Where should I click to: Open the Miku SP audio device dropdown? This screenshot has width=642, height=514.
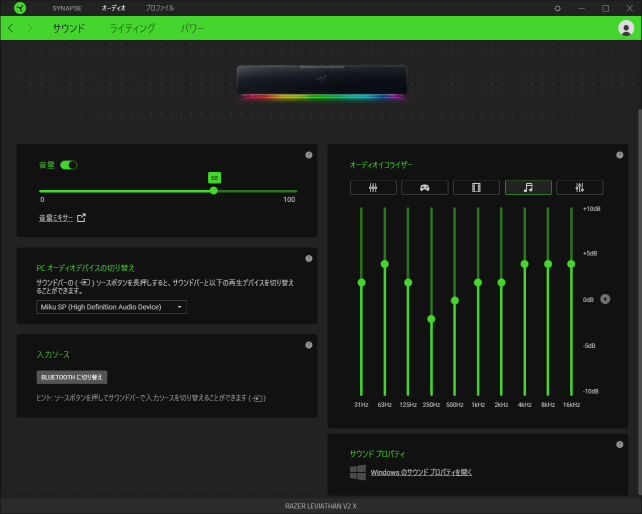coord(111,307)
